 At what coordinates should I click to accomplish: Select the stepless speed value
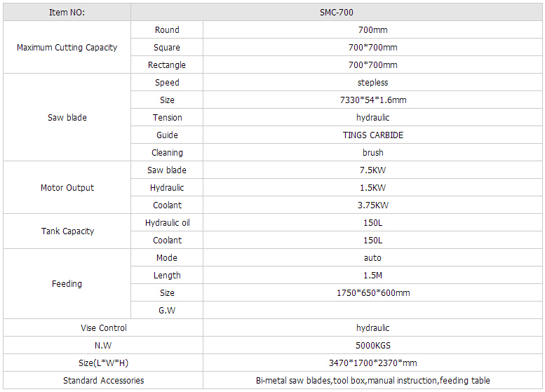tap(372, 83)
